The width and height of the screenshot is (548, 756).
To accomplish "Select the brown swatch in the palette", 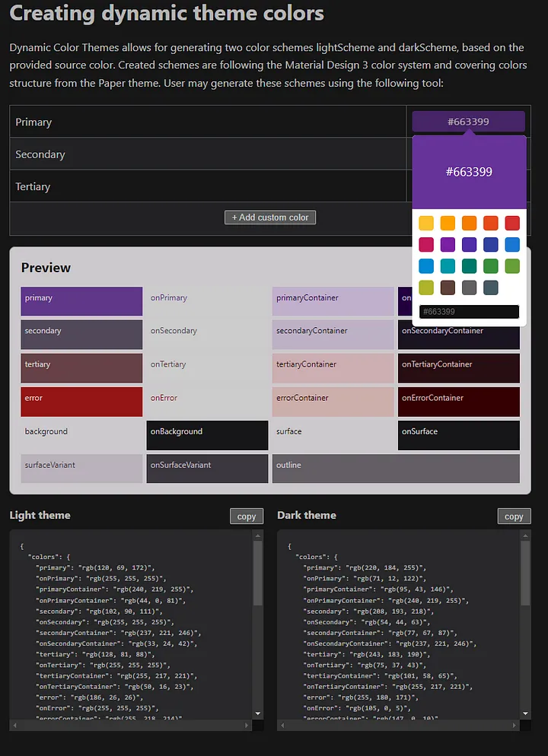I will [448, 287].
